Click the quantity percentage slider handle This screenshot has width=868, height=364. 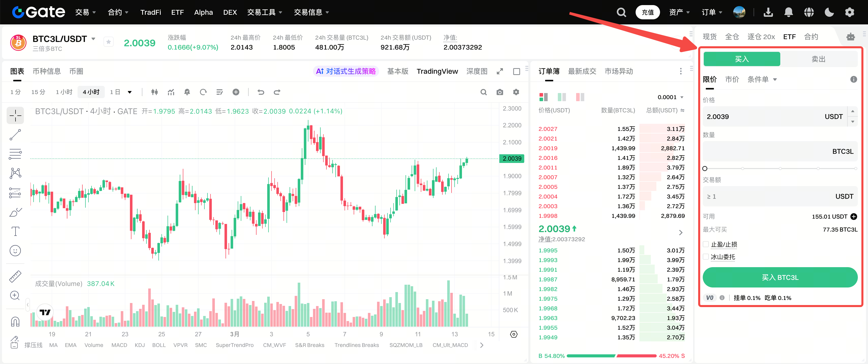pyautogui.click(x=705, y=168)
